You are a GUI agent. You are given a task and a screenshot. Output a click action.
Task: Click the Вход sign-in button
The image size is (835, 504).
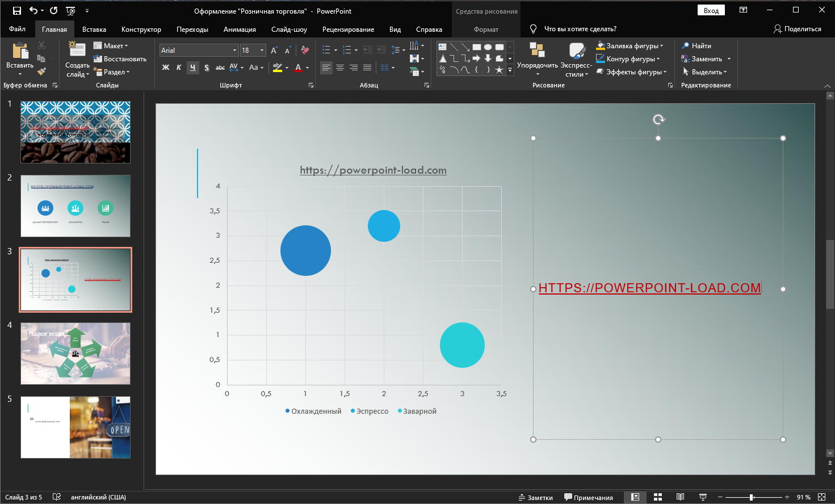point(711,11)
